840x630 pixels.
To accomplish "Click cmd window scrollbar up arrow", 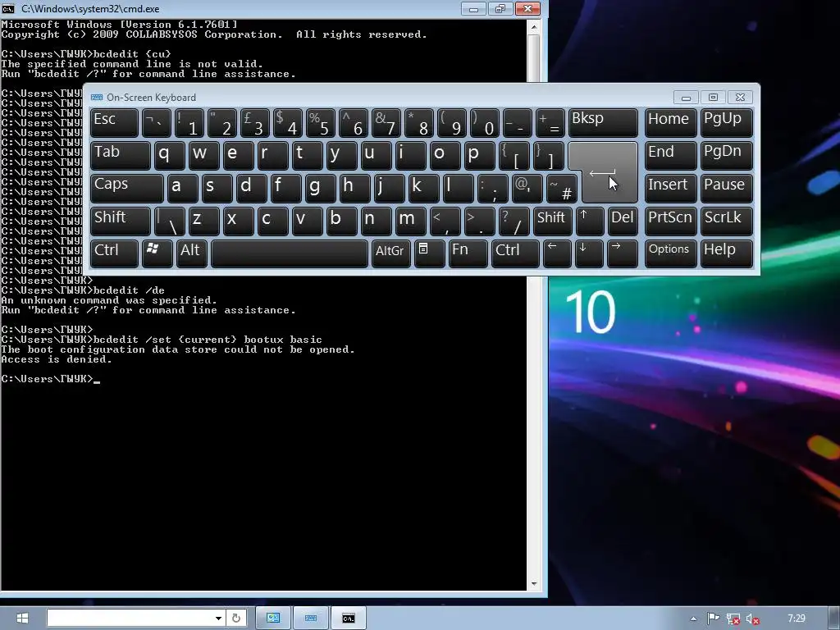I will pyautogui.click(x=533, y=26).
